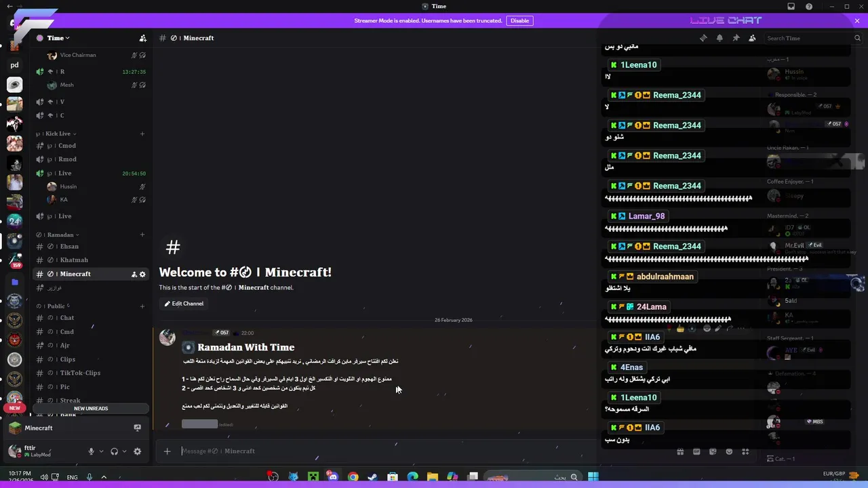Open taskbar volume control
The image size is (868, 488).
coord(44,477)
